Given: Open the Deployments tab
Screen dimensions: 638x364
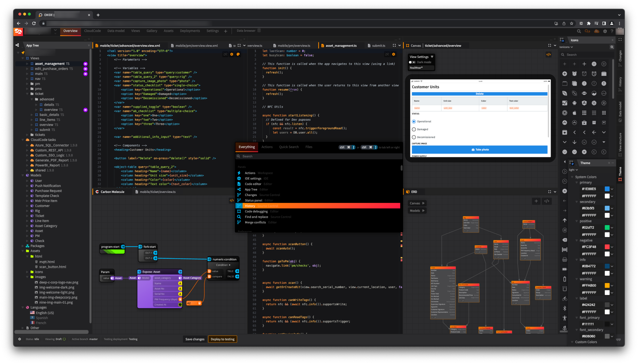Looking at the screenshot, I should coord(190,31).
